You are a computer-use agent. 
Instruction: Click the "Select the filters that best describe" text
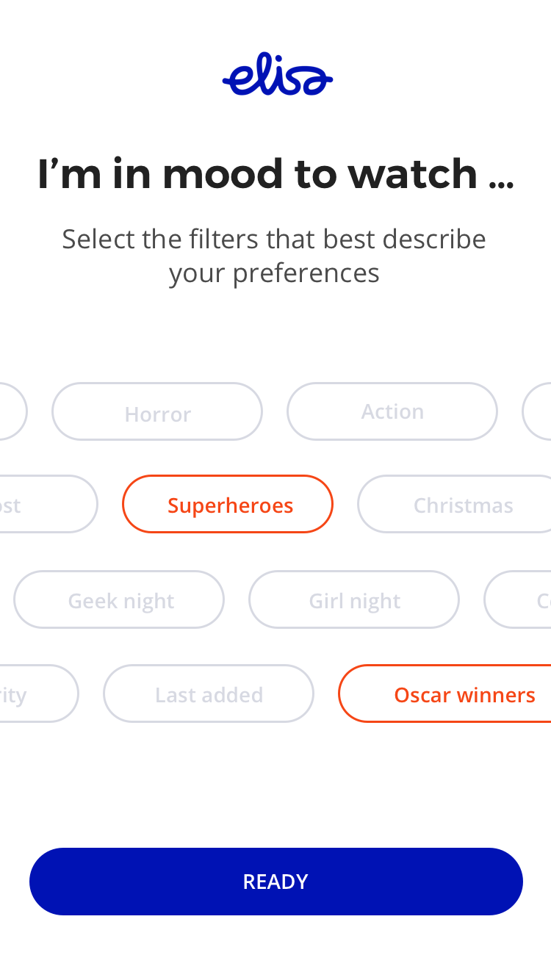(274, 239)
